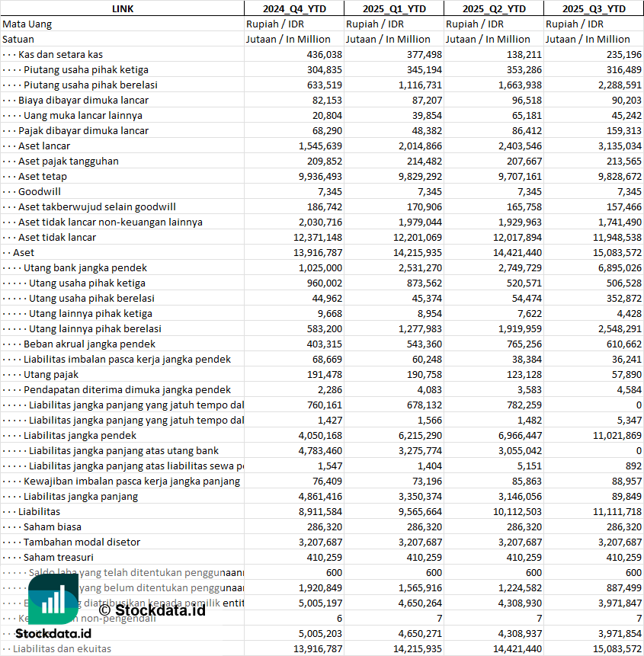Select related receivables value 2,288,591

pos(620,85)
